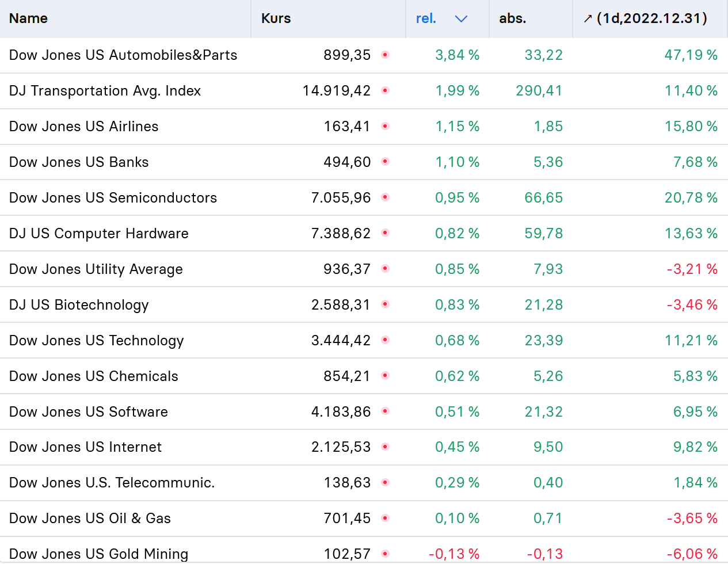The width and height of the screenshot is (728, 564).
Task: Click the 0,68 % relative change for Technology
Action: tap(458, 340)
